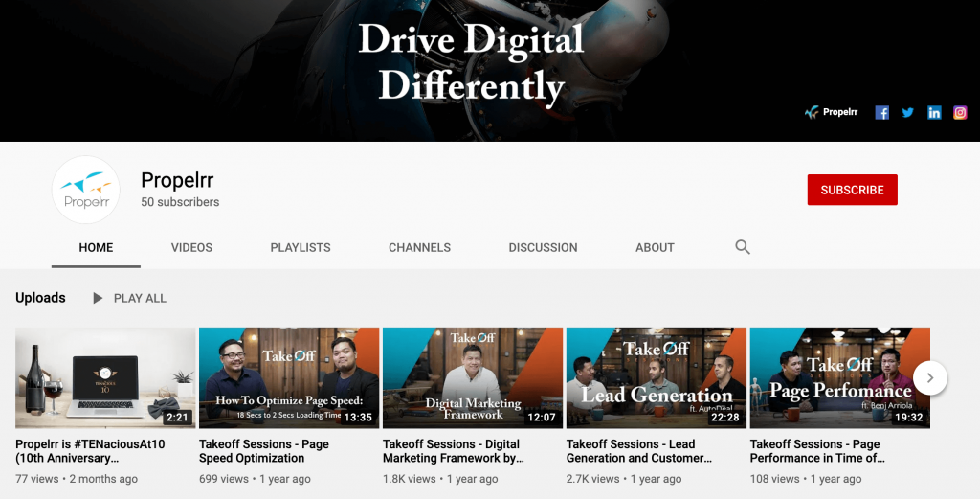The height and width of the screenshot is (499, 980).
Task: Switch to the Home tab
Action: (96, 248)
